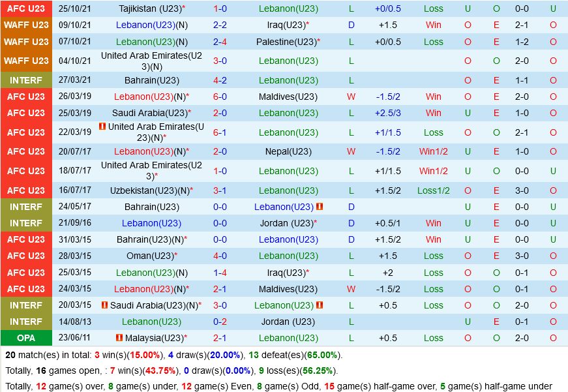Image resolution: width=568 pixels, height=392 pixels.
Task: Open the 2-4 score of Lebanon vs Palestine
Action: click(220, 42)
